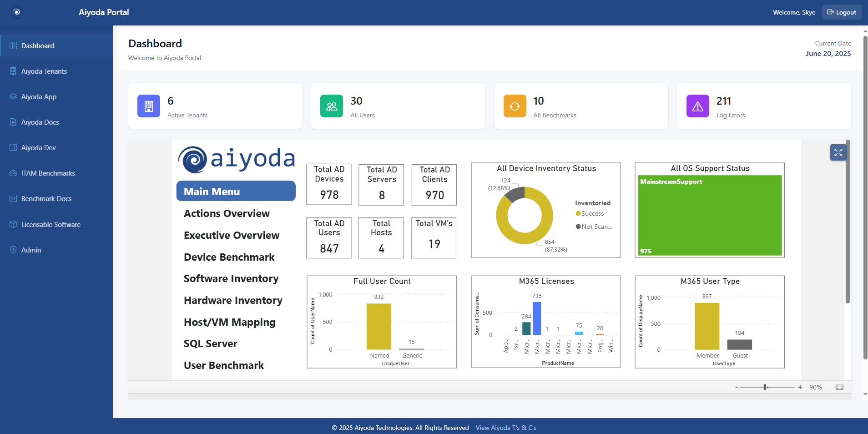Image resolution: width=868 pixels, height=434 pixels.
Task: Toggle the Success legend in the inventory donut
Action: 590,213
